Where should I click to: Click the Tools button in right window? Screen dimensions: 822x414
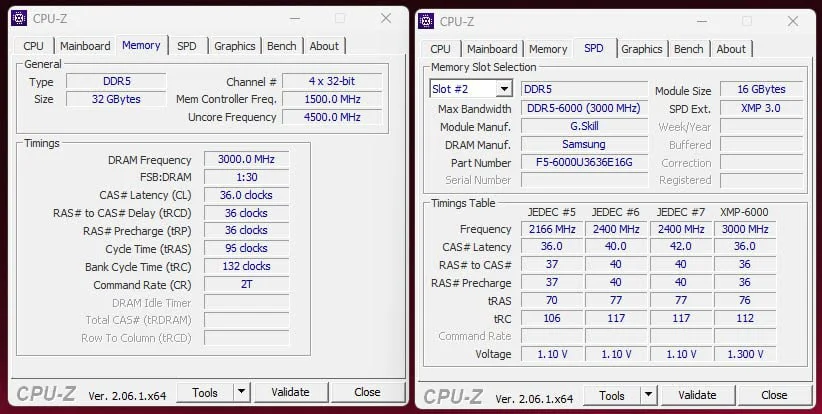click(612, 396)
